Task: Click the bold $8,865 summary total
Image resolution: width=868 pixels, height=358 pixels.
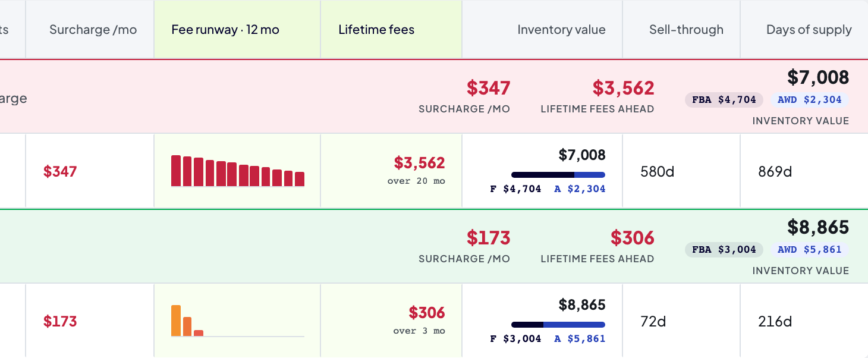Action: click(818, 227)
